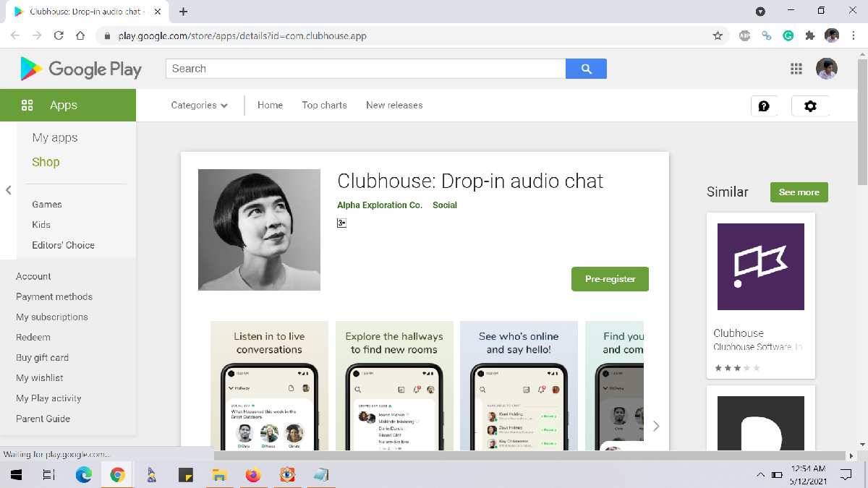Open the Chrome tab search dropdown
Viewport: 868px width, 488px height.
[760, 12]
